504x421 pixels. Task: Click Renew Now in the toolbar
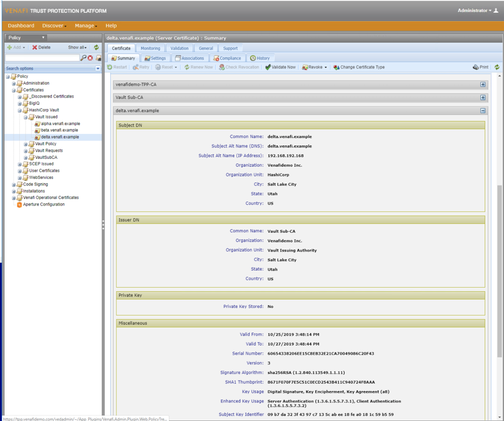pyautogui.click(x=199, y=67)
